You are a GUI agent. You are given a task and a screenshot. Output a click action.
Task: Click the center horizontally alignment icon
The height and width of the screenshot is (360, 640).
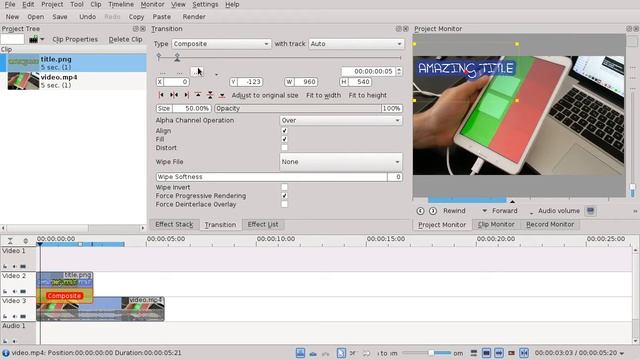173,95
